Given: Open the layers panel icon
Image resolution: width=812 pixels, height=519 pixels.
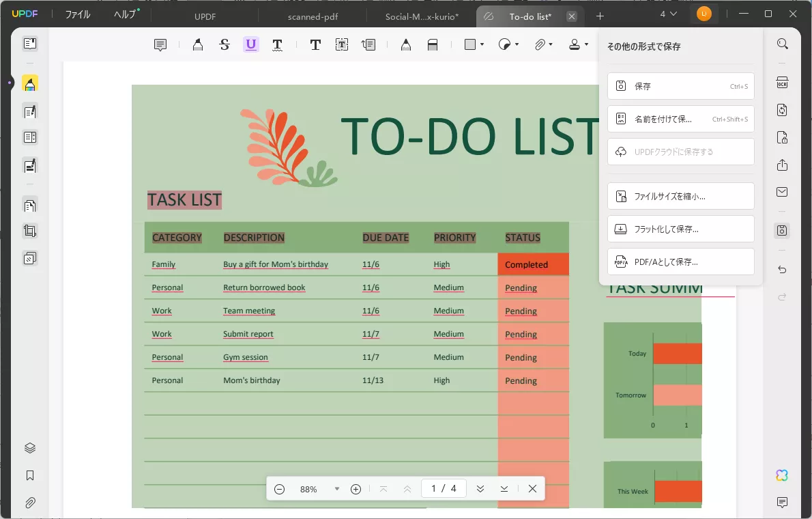Looking at the screenshot, I should pyautogui.click(x=30, y=448).
